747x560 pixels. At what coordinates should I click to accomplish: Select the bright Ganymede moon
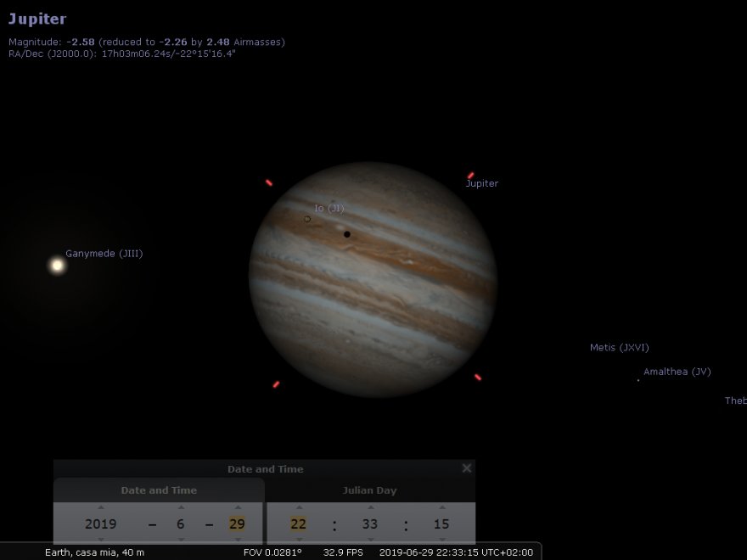point(57,266)
